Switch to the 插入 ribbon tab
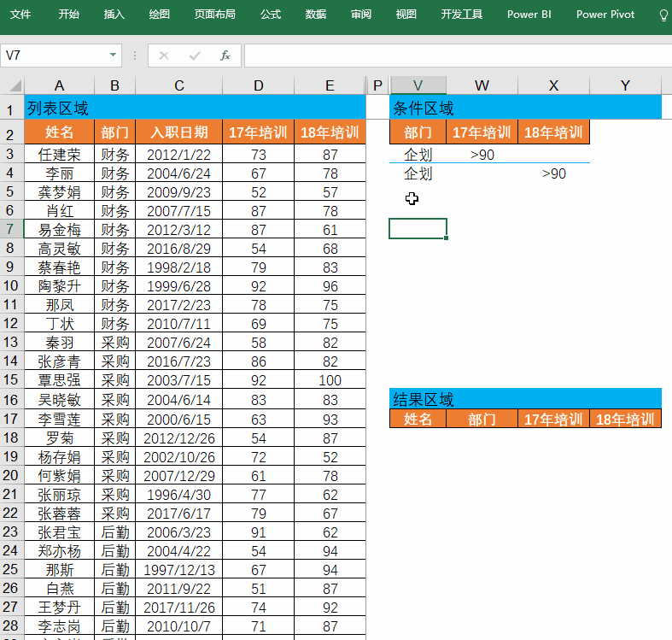 point(114,15)
